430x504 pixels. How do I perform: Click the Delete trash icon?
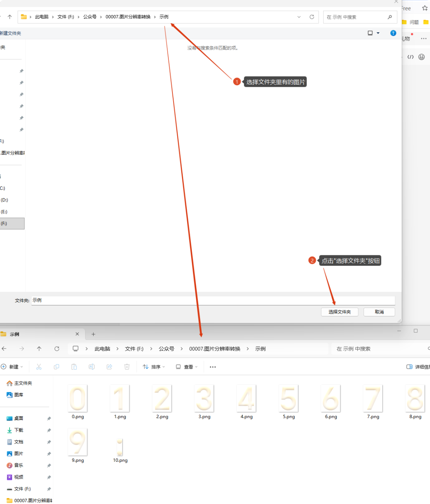point(127,367)
